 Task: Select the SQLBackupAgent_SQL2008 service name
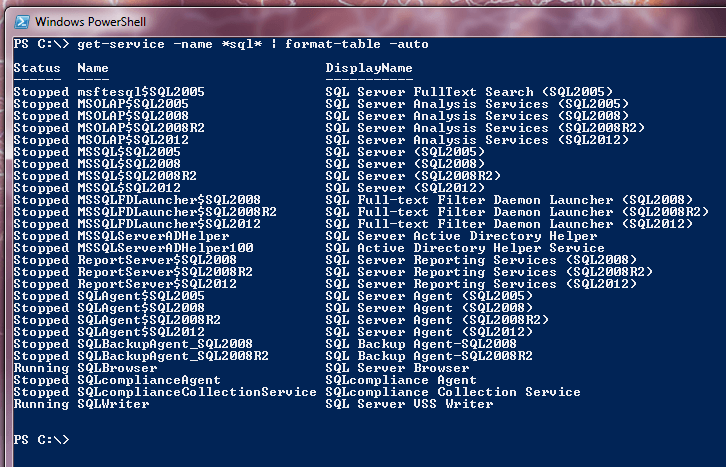tap(165, 345)
